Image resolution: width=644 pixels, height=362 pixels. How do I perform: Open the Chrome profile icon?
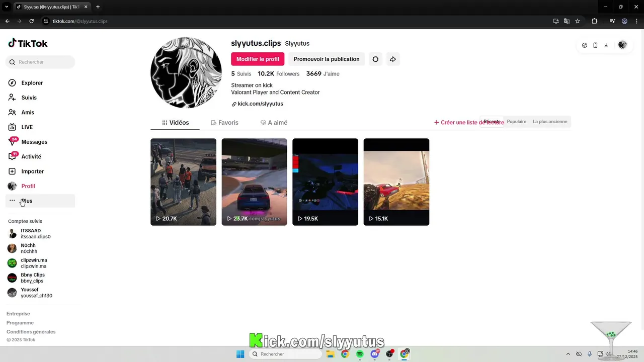(x=624, y=21)
